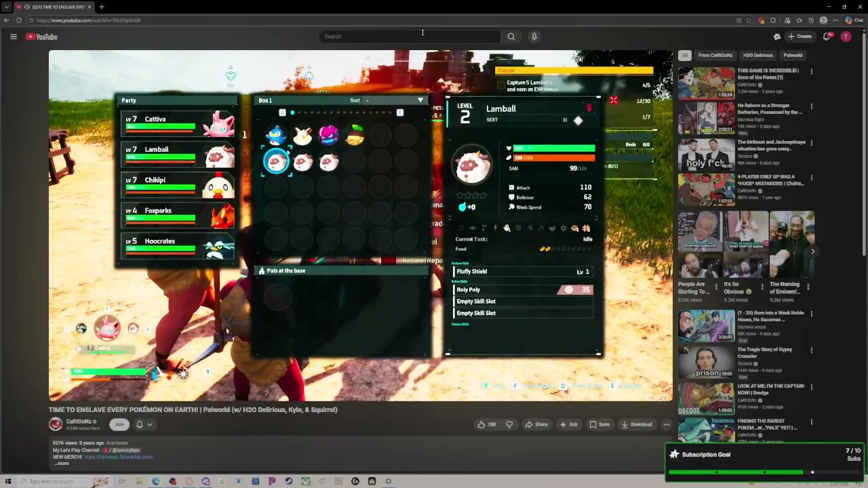Open Sons of the Forest video thumbnail
This screenshot has width=868, height=488.
(x=707, y=82)
